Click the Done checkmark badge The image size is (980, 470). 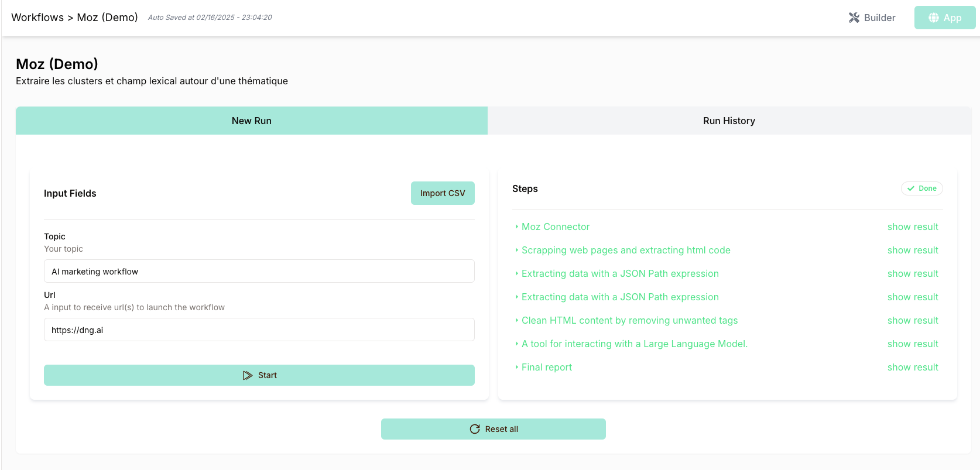pos(921,188)
